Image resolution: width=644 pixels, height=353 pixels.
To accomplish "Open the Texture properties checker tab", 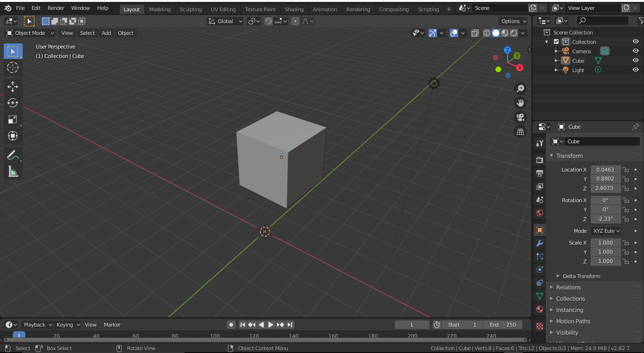I will click(540, 326).
